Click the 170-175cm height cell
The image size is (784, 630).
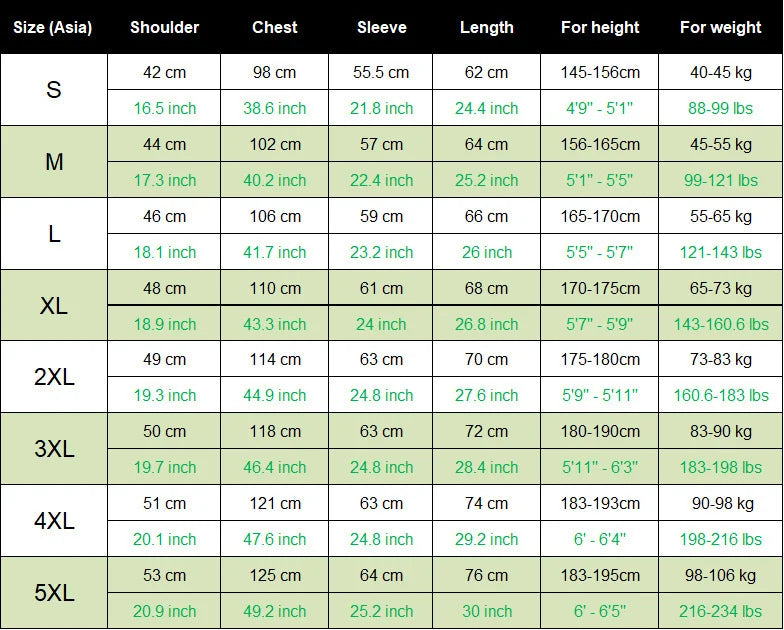point(600,288)
